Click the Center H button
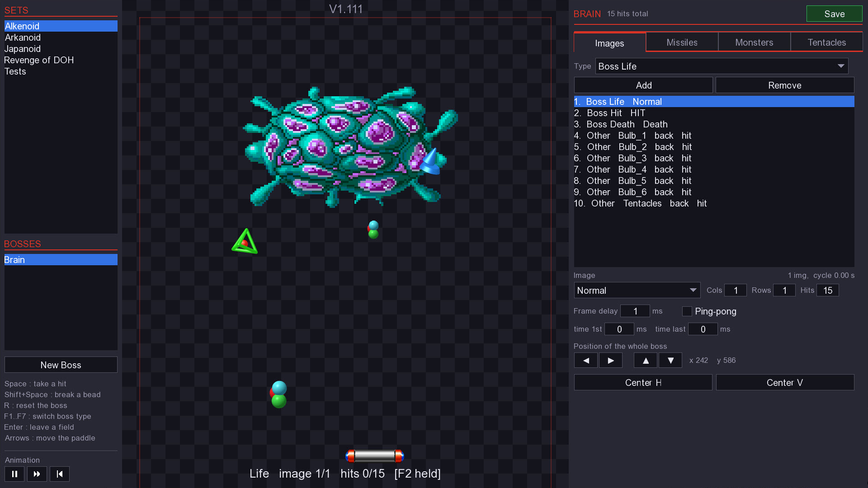 coord(643,383)
